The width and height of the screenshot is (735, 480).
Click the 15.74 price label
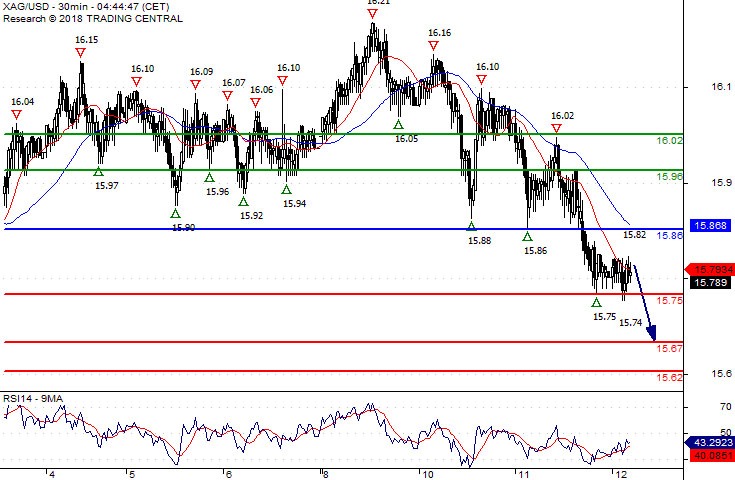(x=630, y=322)
